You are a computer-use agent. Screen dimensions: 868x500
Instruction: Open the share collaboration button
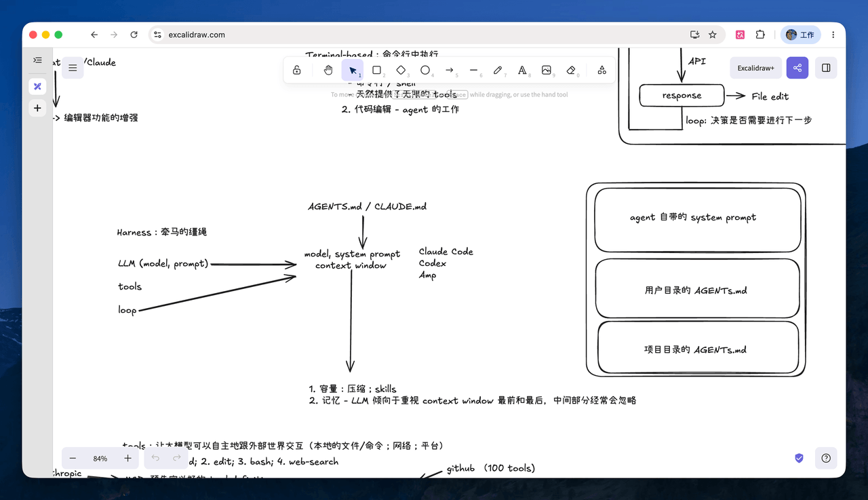point(797,68)
